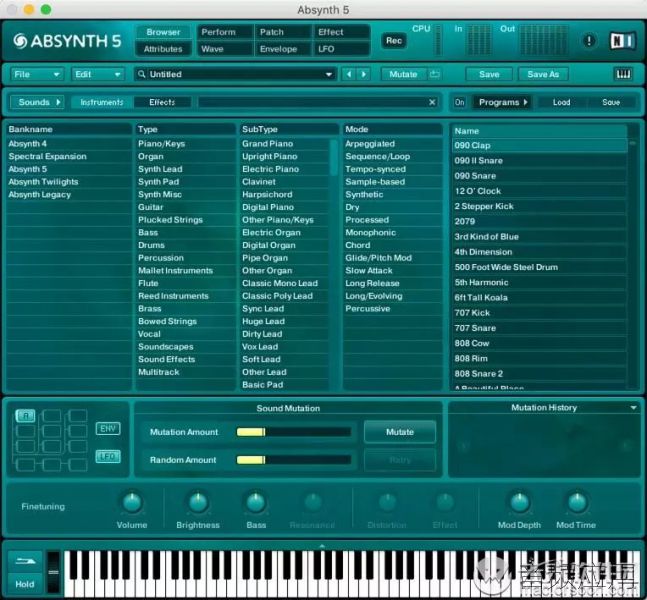Select the 808 Cow sound
Screen dimensions: 647x600
[x=539, y=343]
